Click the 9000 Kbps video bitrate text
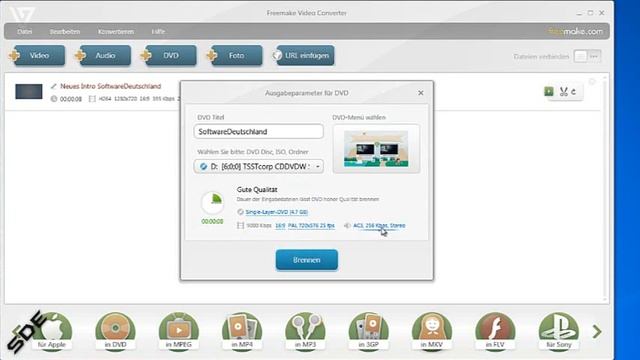 (x=259, y=225)
